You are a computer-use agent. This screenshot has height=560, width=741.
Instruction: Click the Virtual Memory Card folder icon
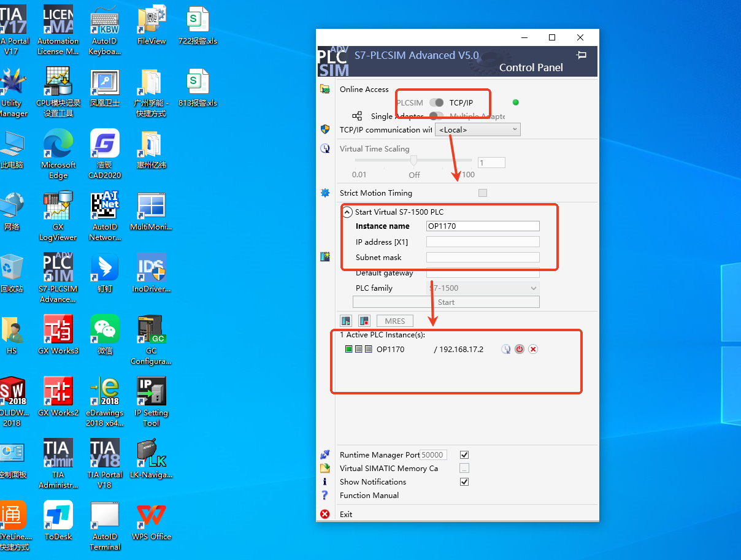pos(325,468)
